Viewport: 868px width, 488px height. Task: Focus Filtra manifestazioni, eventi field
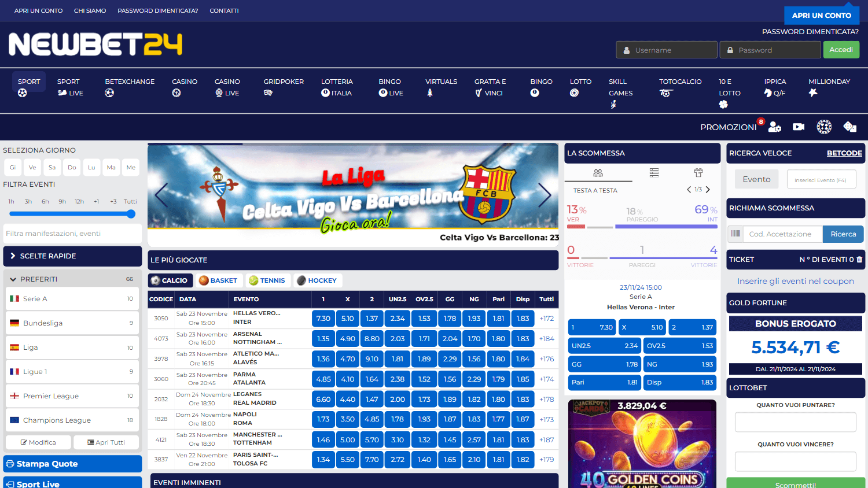tap(72, 234)
